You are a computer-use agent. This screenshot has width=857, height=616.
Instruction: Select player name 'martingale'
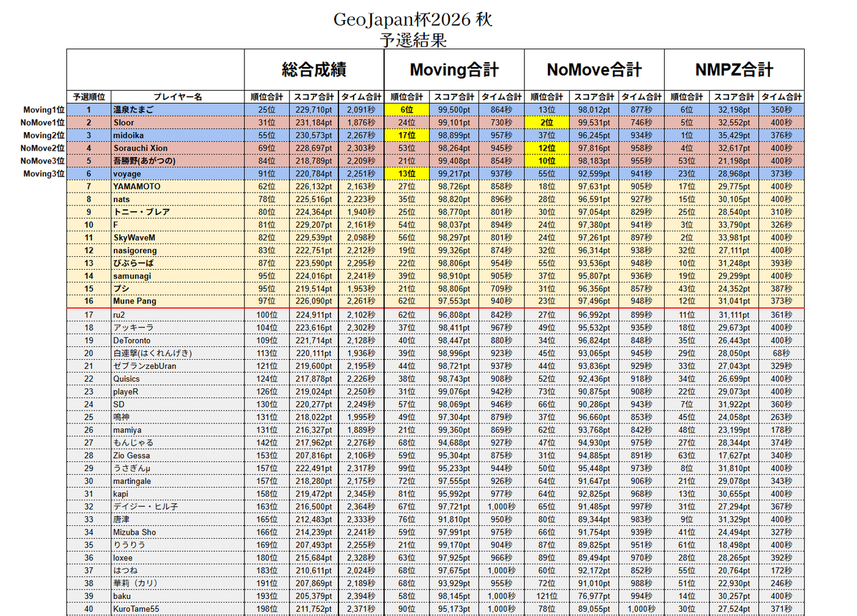tap(131, 481)
